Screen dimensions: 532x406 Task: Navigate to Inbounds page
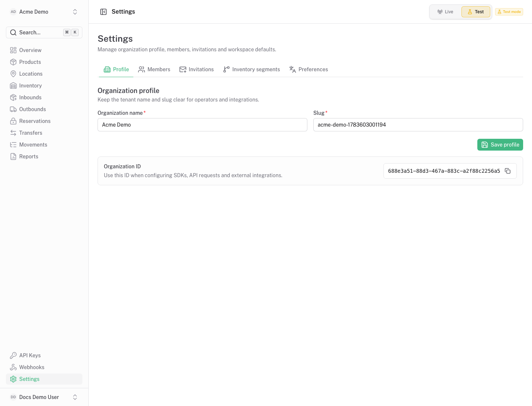44,97
